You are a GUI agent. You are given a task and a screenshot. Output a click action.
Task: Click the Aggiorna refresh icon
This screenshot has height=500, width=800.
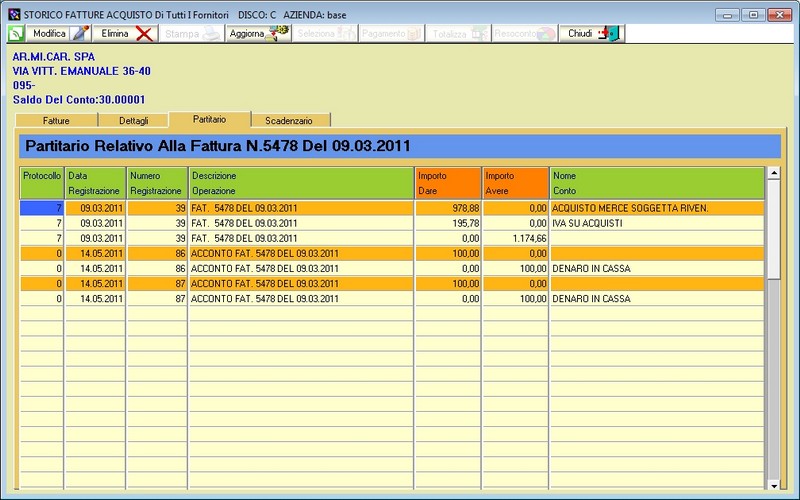tap(279, 34)
